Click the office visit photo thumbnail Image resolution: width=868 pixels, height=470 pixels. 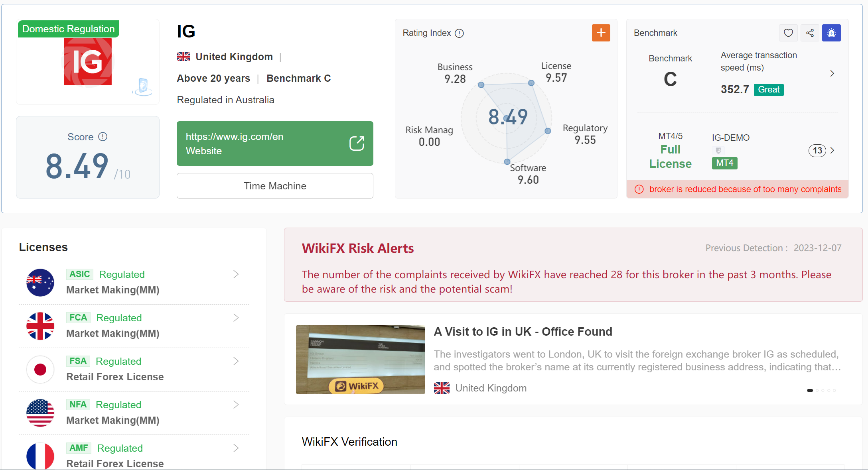[361, 360]
